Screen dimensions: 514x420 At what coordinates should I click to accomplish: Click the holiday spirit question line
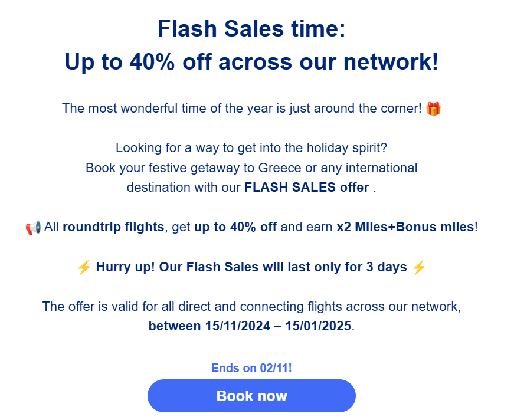pyautogui.click(x=251, y=147)
